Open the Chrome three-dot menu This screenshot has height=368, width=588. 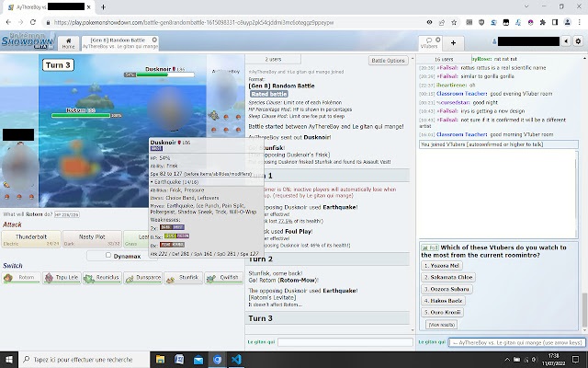(x=579, y=22)
